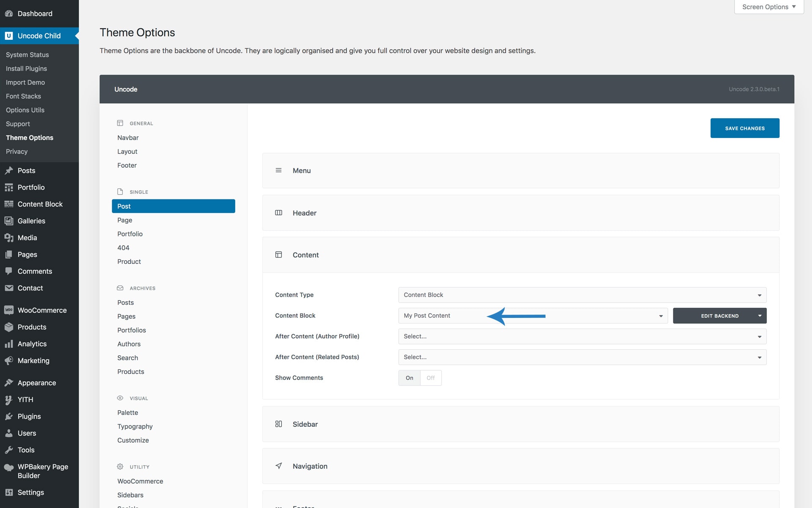Open Import Demo submenu link

[25, 82]
